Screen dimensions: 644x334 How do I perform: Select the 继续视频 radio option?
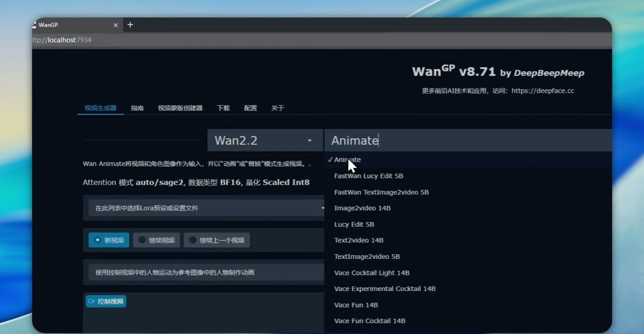click(x=157, y=240)
